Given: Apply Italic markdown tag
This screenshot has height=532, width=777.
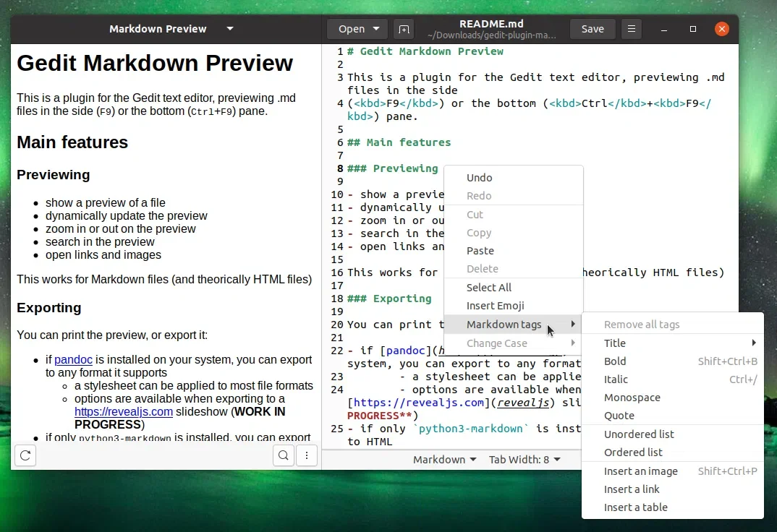Looking at the screenshot, I should pyautogui.click(x=672, y=379).
